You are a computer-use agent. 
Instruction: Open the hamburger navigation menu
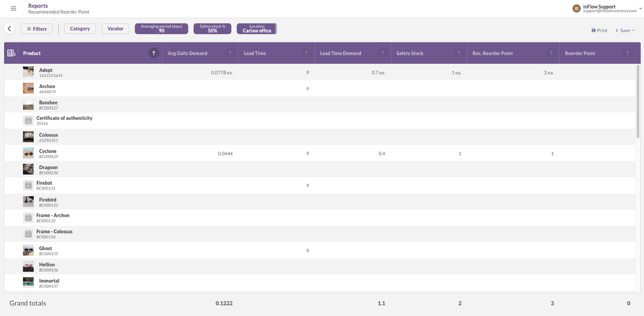pyautogui.click(x=13, y=8)
